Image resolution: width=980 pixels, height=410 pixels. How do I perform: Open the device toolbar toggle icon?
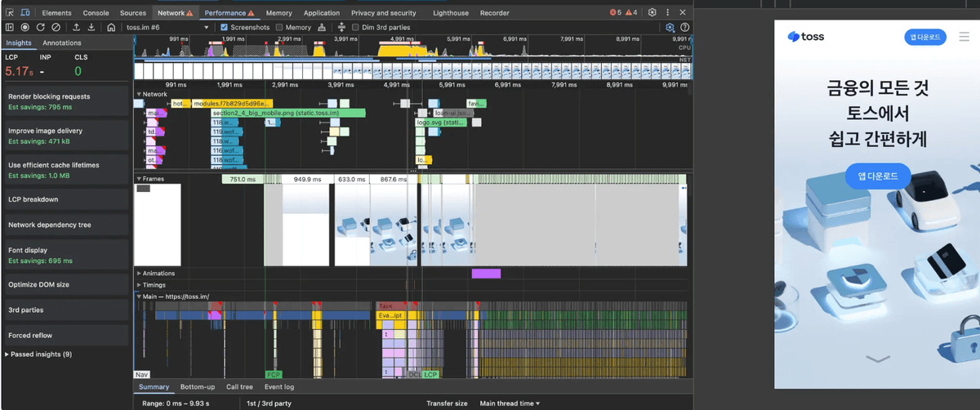[x=26, y=13]
